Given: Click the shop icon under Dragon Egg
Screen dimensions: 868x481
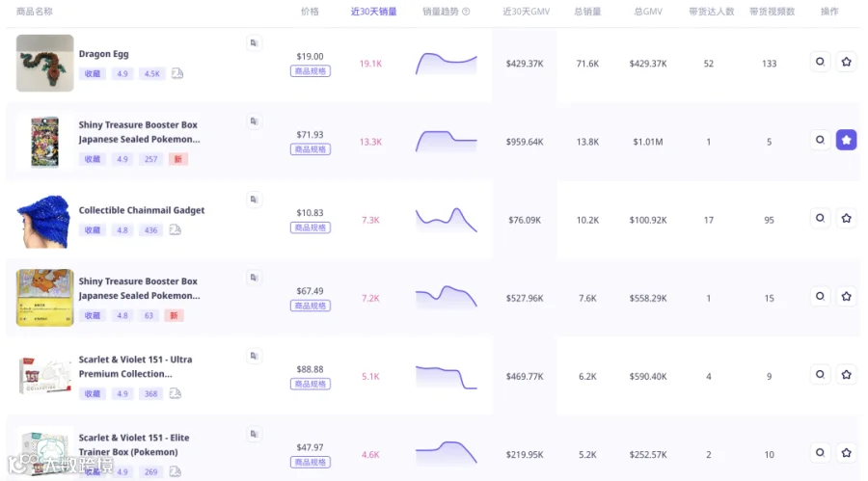Looking at the screenshot, I should click(x=177, y=73).
